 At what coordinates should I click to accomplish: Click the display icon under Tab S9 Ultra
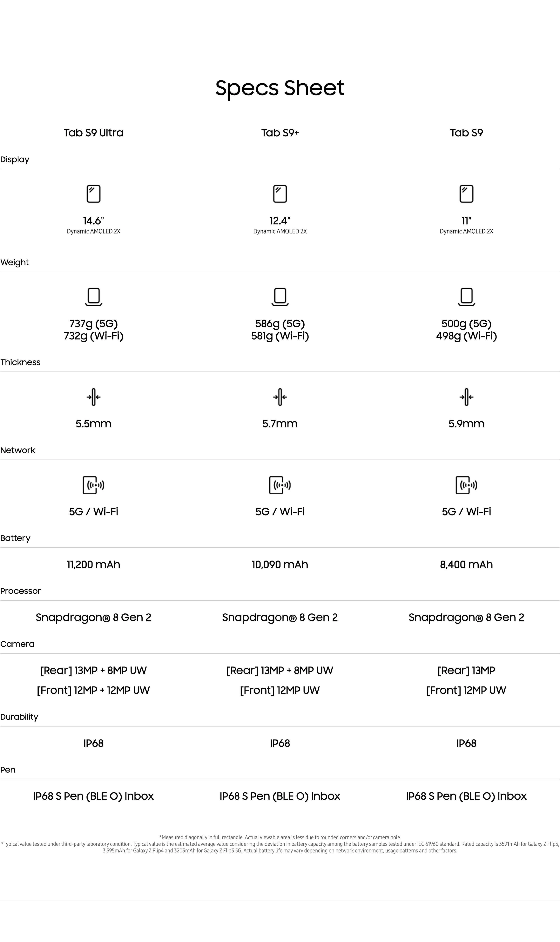point(94,194)
